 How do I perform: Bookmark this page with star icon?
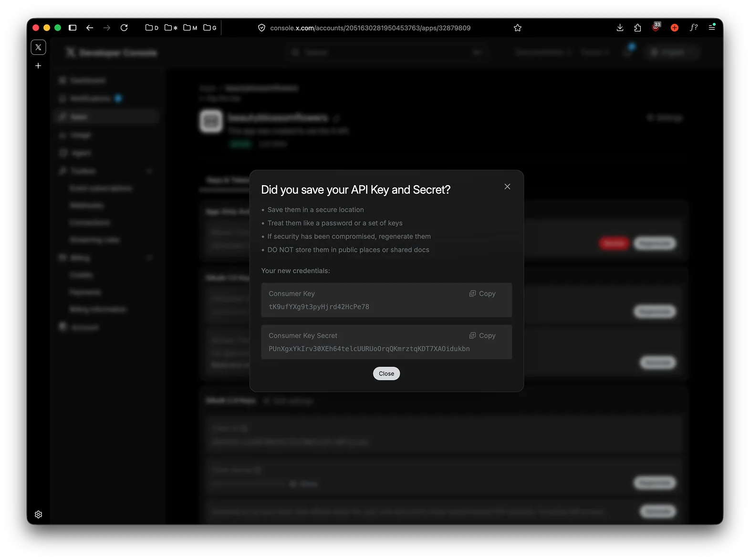(x=518, y=28)
